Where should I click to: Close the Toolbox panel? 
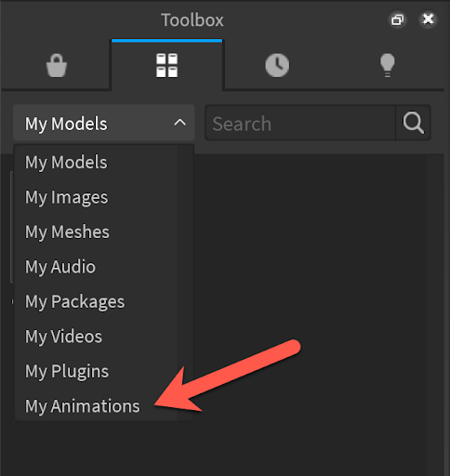tap(428, 20)
